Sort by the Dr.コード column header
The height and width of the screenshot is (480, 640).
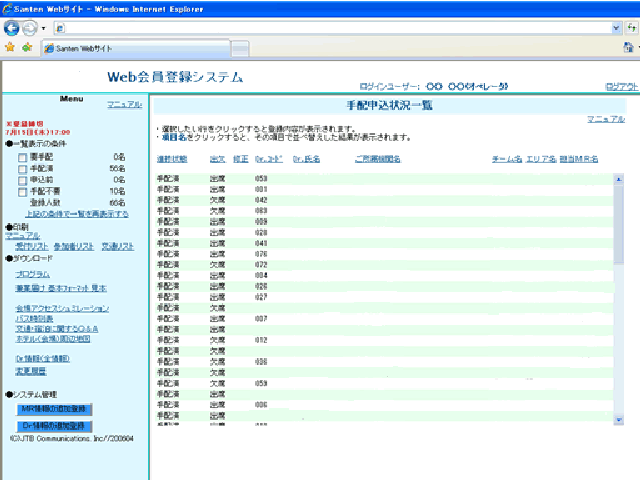269,159
